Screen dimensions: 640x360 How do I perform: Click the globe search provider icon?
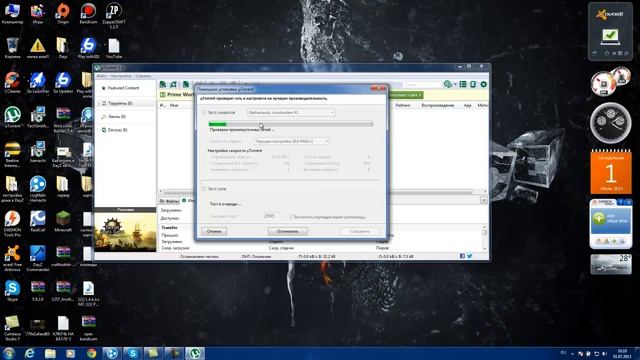click(447, 84)
